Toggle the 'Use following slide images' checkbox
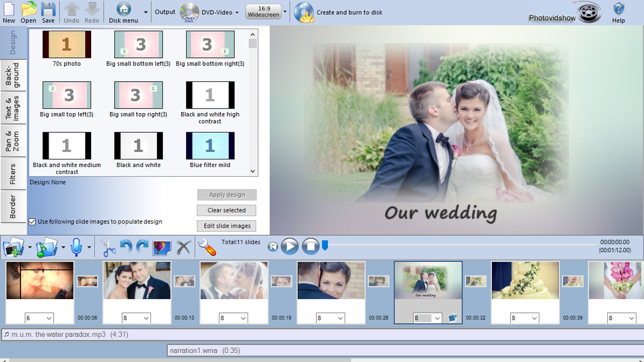The height and width of the screenshot is (362, 644). pos(32,221)
